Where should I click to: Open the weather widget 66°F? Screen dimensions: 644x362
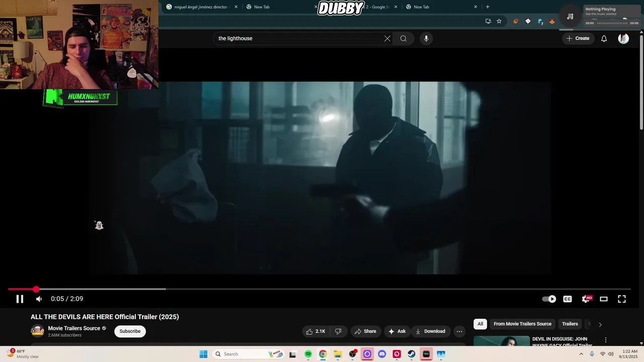click(23, 354)
